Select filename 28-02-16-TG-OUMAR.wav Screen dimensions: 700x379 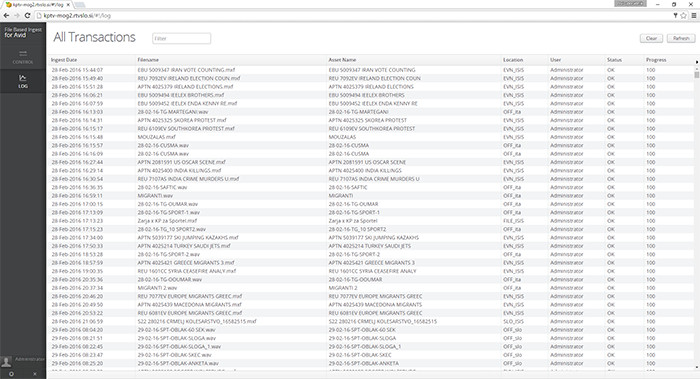click(168, 204)
